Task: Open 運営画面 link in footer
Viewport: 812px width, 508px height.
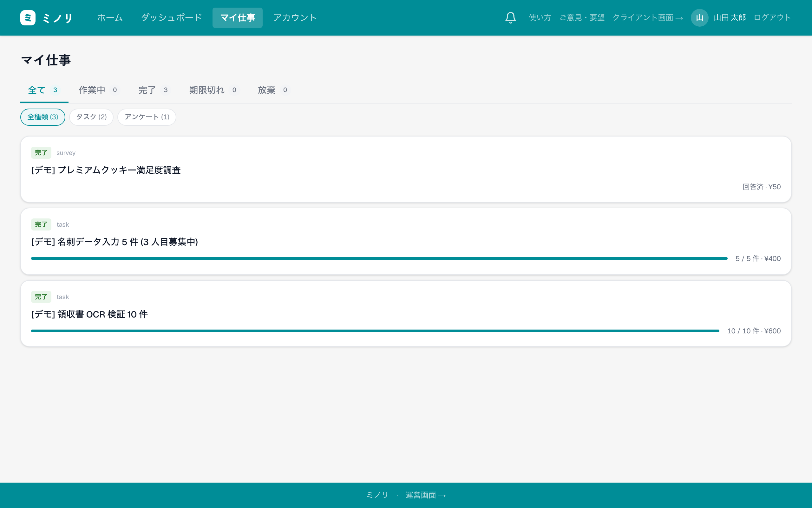Action: pyautogui.click(x=425, y=495)
